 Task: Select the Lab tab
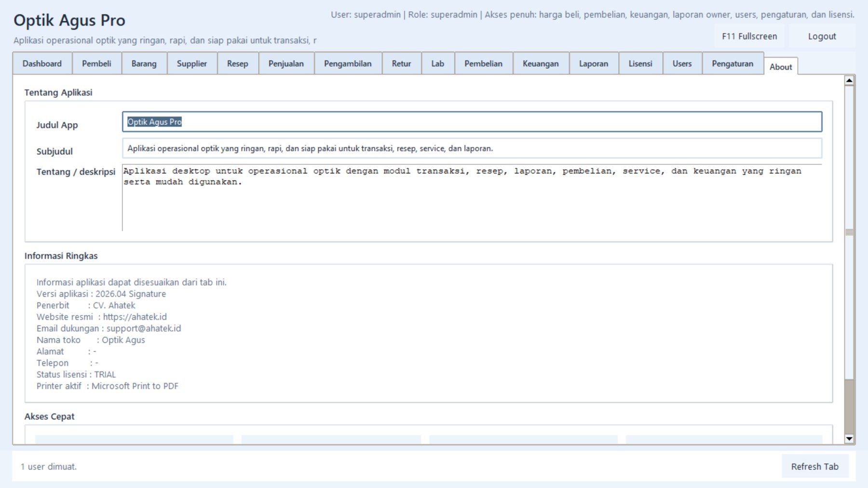click(437, 64)
